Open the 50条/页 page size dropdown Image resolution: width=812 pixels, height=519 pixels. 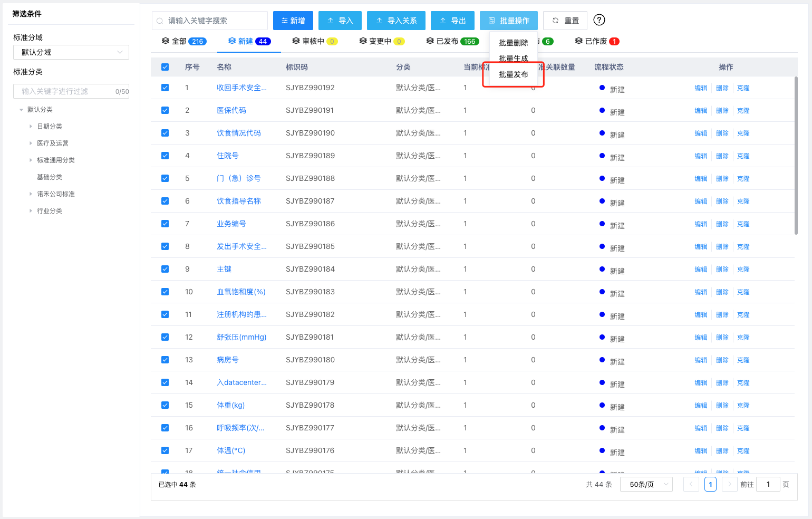tap(646, 484)
